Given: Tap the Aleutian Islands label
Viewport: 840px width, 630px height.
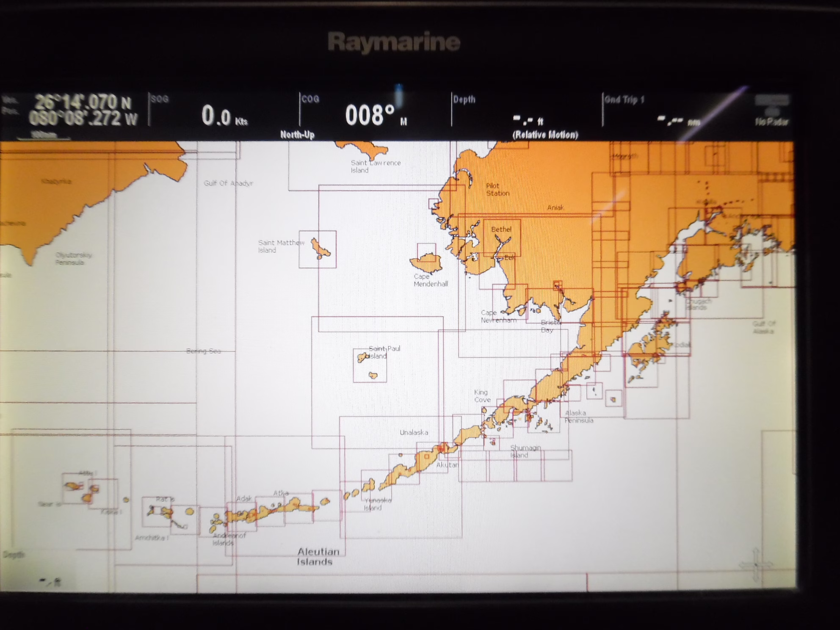Looking at the screenshot, I should click(318, 556).
